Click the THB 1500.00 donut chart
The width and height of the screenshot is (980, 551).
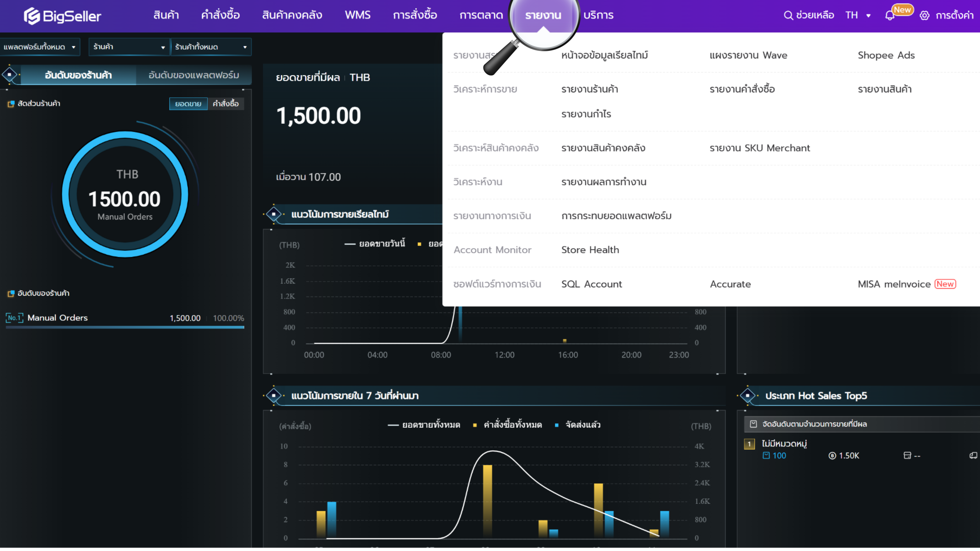[x=125, y=195]
